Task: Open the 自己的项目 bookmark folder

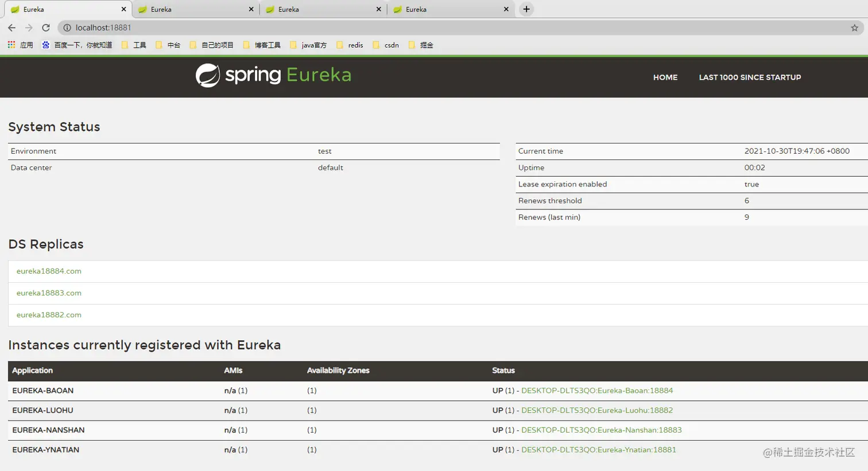Action: 211,45
